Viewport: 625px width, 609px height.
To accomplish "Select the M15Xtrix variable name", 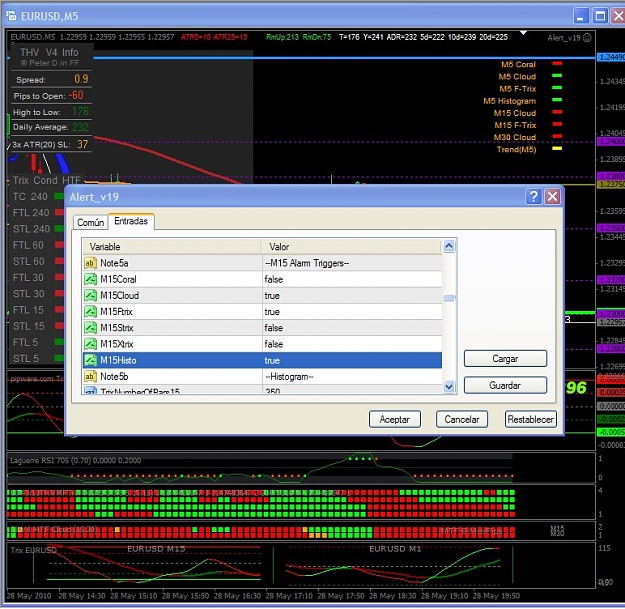I will [x=117, y=344].
